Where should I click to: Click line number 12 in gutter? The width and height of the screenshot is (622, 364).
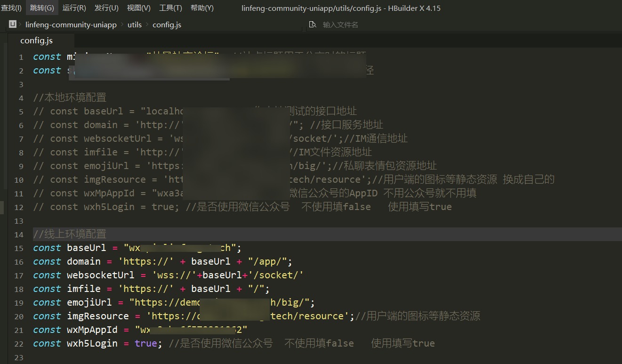pos(19,207)
